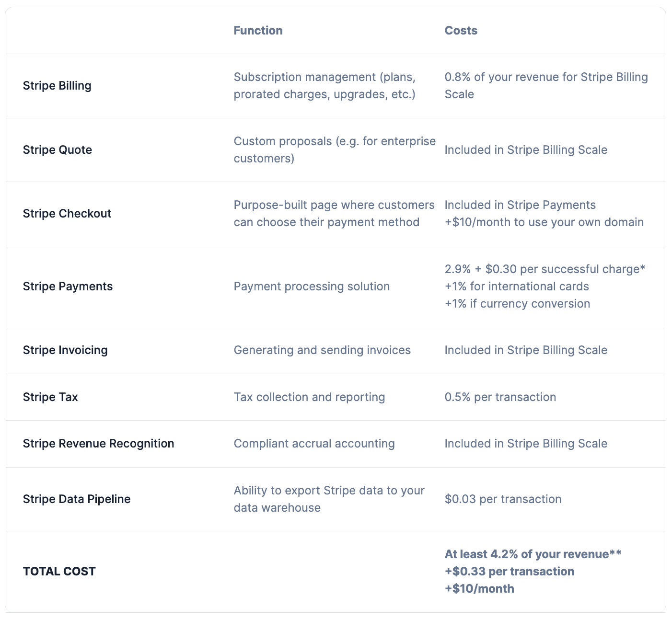The image size is (672, 619).
Task: Click the TOTAL COST row label
Action: (x=59, y=572)
